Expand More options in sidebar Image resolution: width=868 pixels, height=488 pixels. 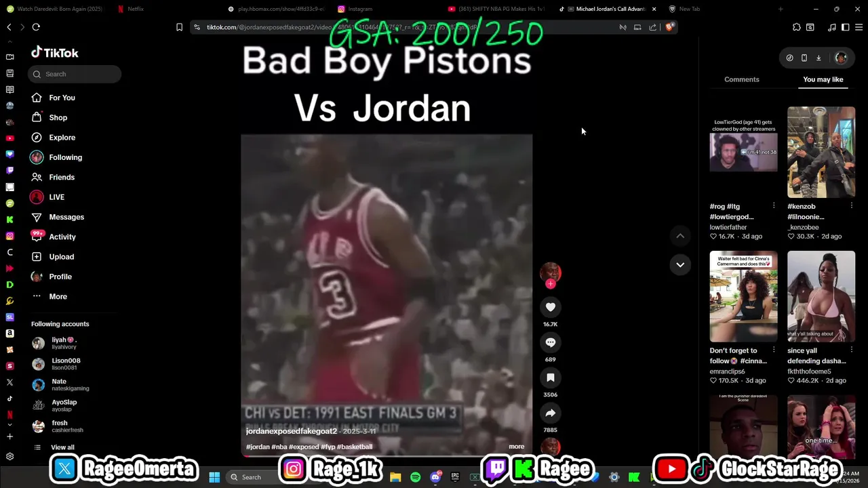click(x=58, y=296)
